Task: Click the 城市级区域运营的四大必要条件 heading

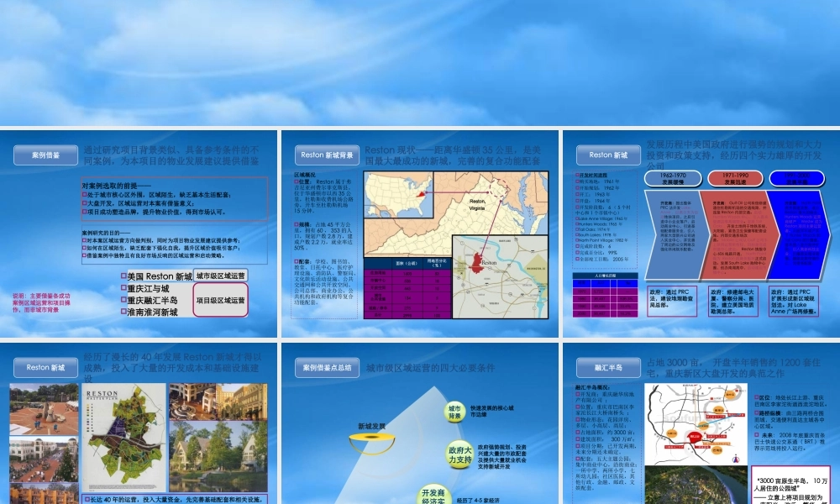Action: click(x=430, y=368)
